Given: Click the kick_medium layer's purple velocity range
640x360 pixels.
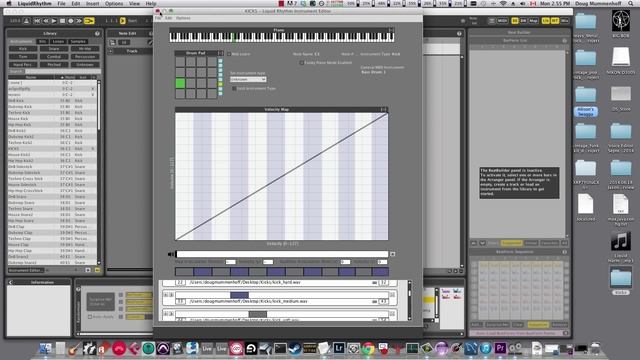Looking at the screenshot, I should pyautogui.click(x=239, y=295).
